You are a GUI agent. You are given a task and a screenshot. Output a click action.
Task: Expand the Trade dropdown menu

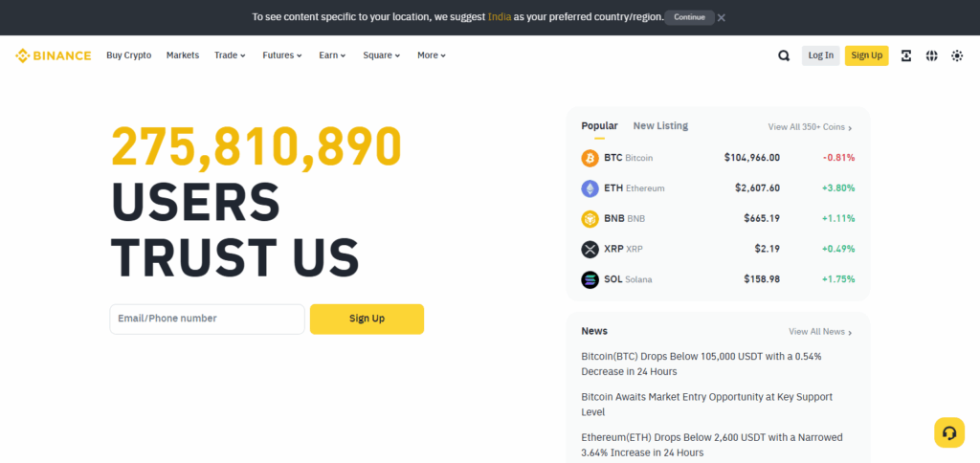point(230,55)
